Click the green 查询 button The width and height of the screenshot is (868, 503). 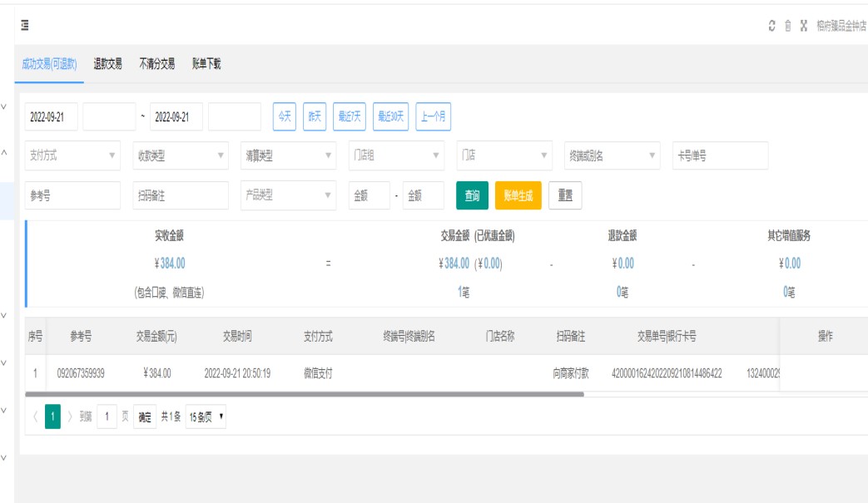pyautogui.click(x=472, y=196)
